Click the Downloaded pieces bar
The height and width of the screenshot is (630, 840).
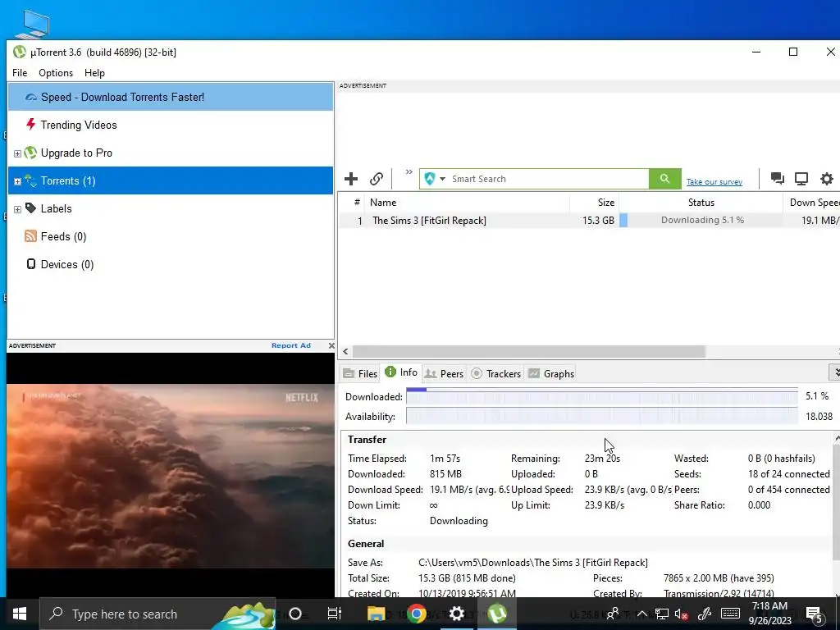pyautogui.click(x=601, y=396)
